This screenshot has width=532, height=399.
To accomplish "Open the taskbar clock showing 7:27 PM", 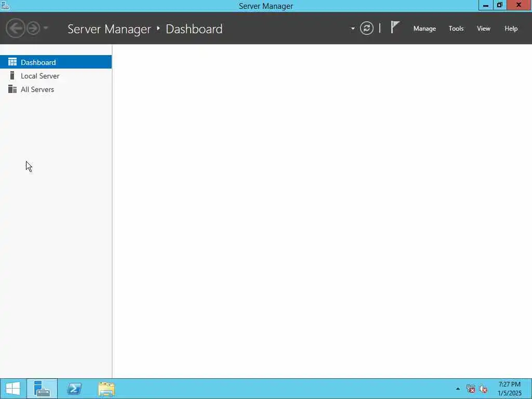I will pyautogui.click(x=509, y=389).
